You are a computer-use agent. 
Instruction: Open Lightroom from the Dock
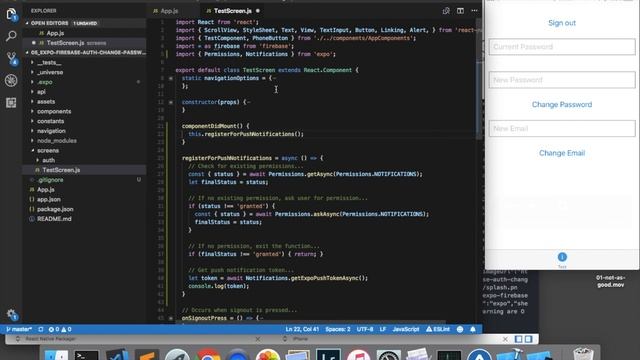coord(329,354)
